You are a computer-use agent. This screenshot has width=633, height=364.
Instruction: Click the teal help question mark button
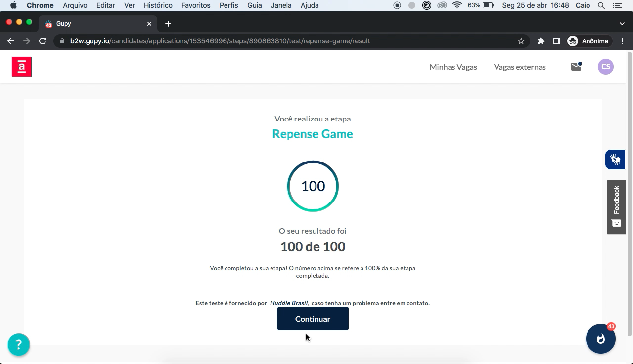point(19,344)
